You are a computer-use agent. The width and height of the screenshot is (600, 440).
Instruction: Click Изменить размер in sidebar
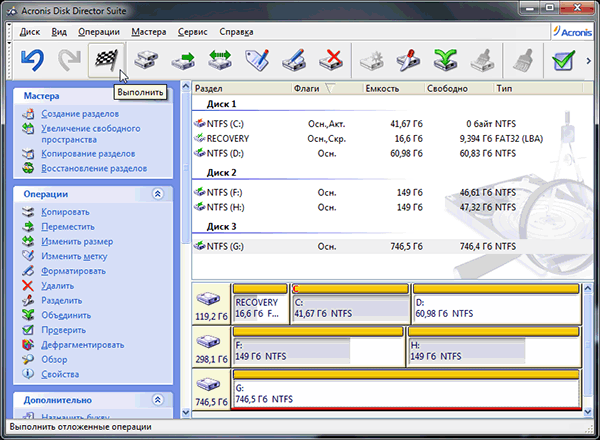click(77, 242)
